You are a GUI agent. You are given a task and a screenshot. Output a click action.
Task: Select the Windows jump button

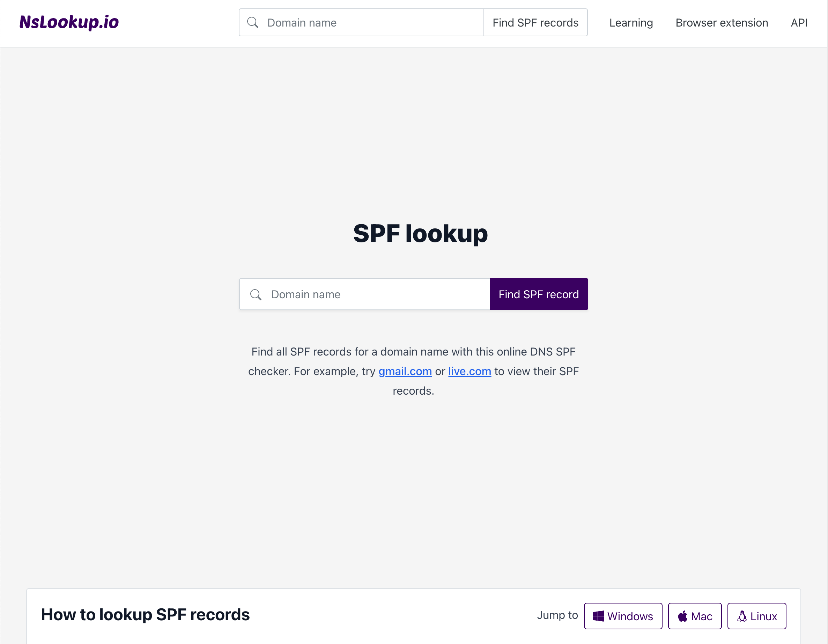click(623, 616)
